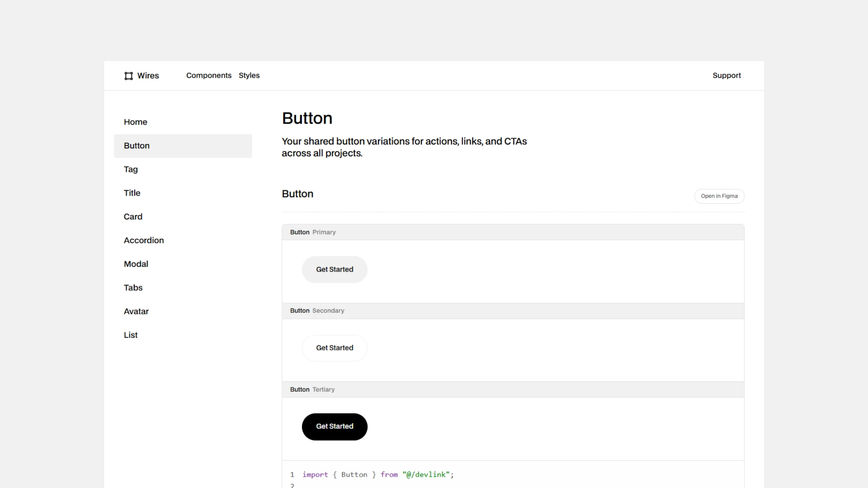Navigate to the Modal component
Image resolution: width=868 pixels, height=488 pixels.
tap(136, 264)
